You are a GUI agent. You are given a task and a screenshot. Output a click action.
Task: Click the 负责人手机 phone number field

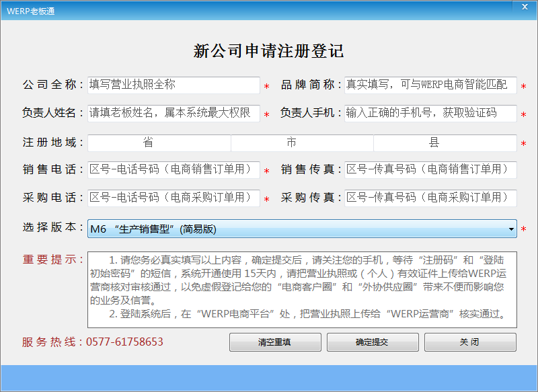tap(430, 113)
